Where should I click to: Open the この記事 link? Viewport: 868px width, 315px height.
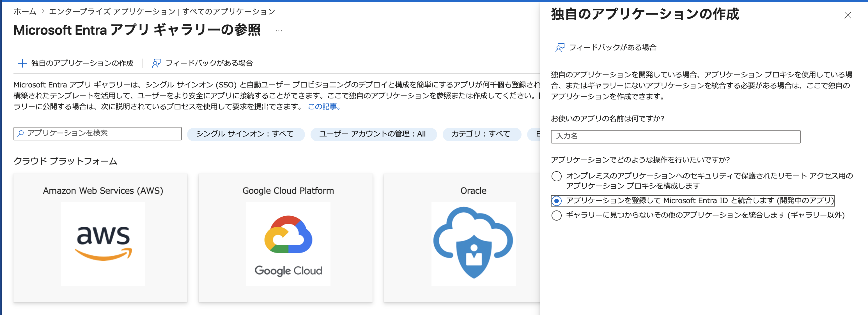click(324, 107)
